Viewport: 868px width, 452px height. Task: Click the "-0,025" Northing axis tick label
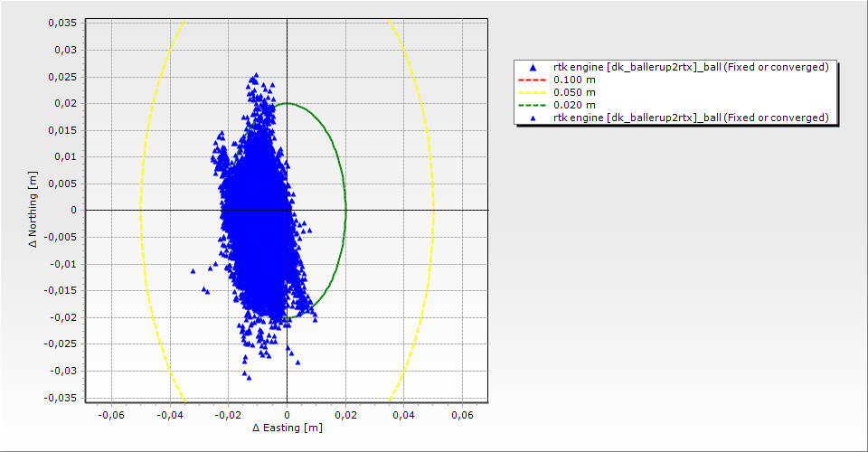(61, 344)
